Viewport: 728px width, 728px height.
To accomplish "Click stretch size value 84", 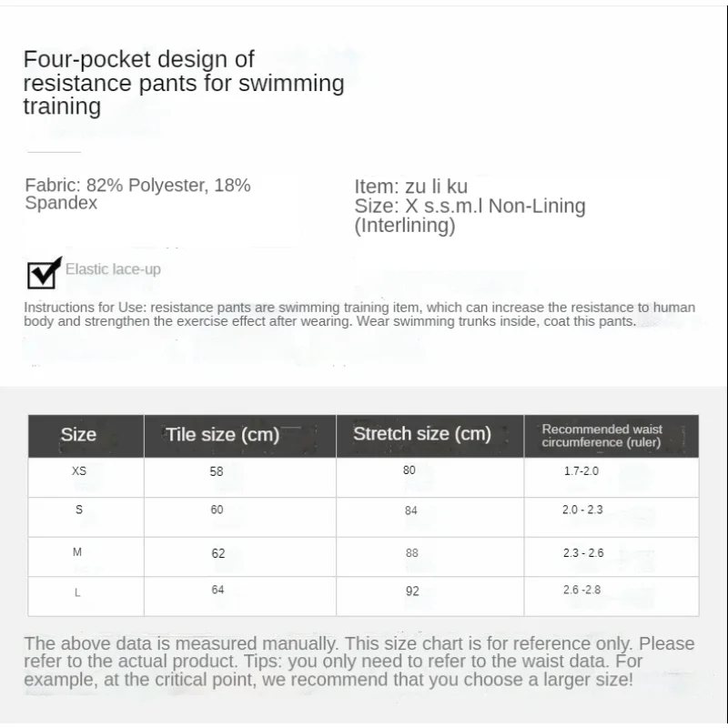I will click(x=411, y=511).
